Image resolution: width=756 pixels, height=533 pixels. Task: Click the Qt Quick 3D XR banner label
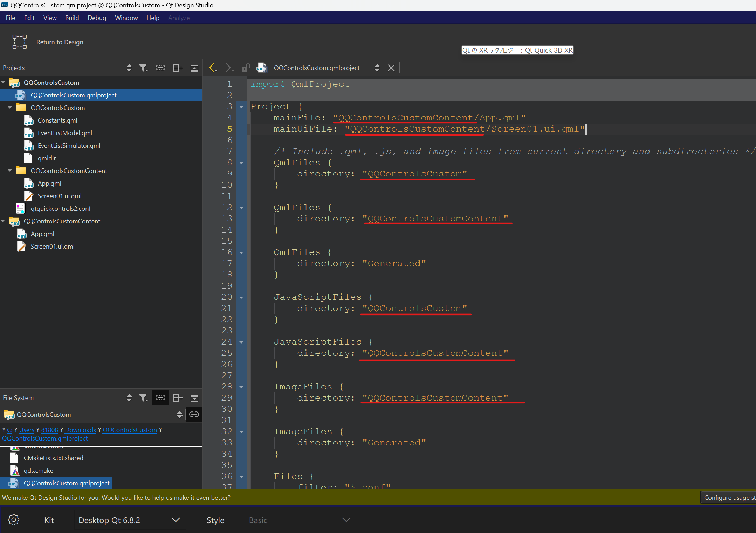coord(517,50)
